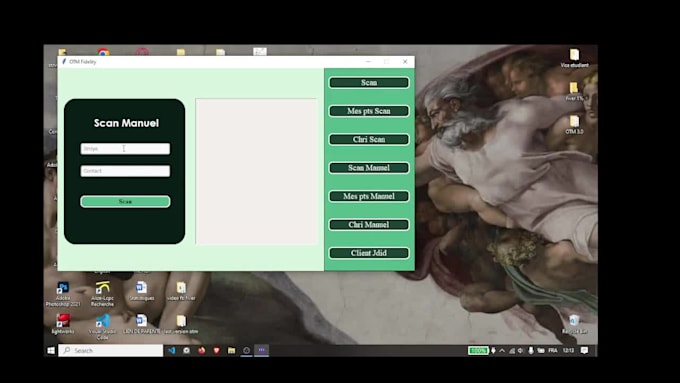Screen dimensions: 680x383
Task: Minimize the OTM Fidelity window
Action: (368, 62)
